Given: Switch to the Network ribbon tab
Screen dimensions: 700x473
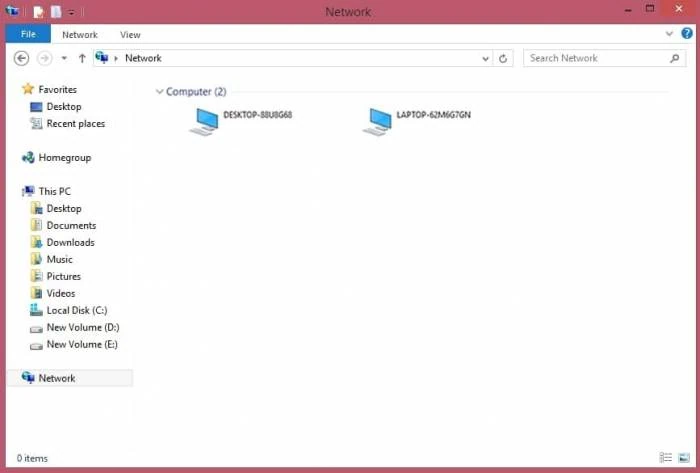Looking at the screenshot, I should [x=79, y=35].
